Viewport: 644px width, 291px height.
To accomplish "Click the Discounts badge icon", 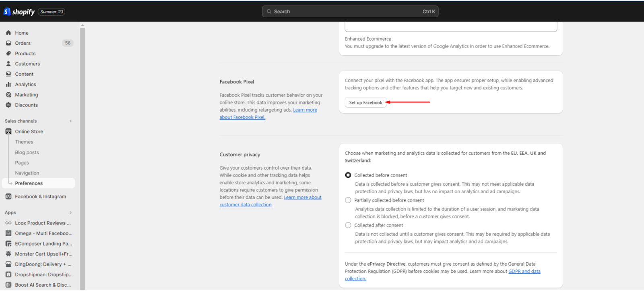I will tap(8, 105).
